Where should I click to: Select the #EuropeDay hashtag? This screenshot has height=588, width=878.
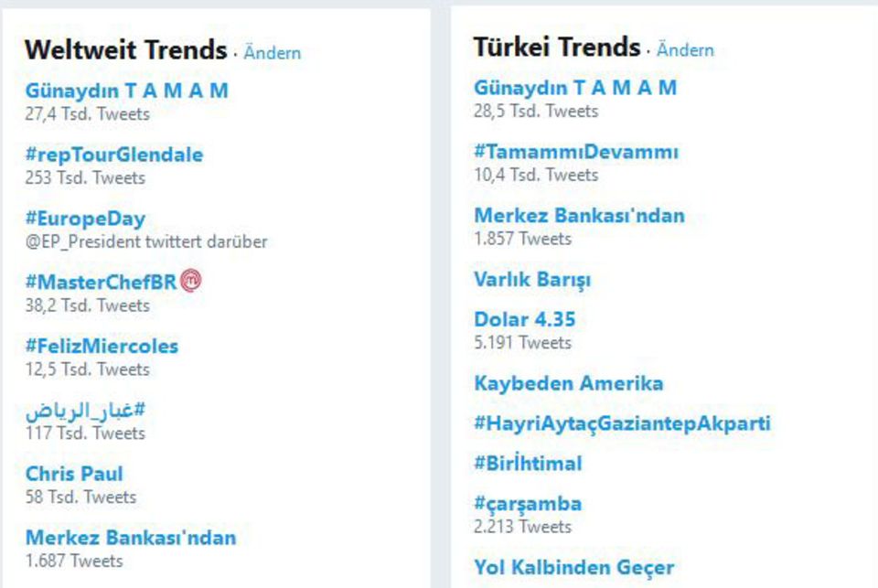pyautogui.click(x=85, y=219)
